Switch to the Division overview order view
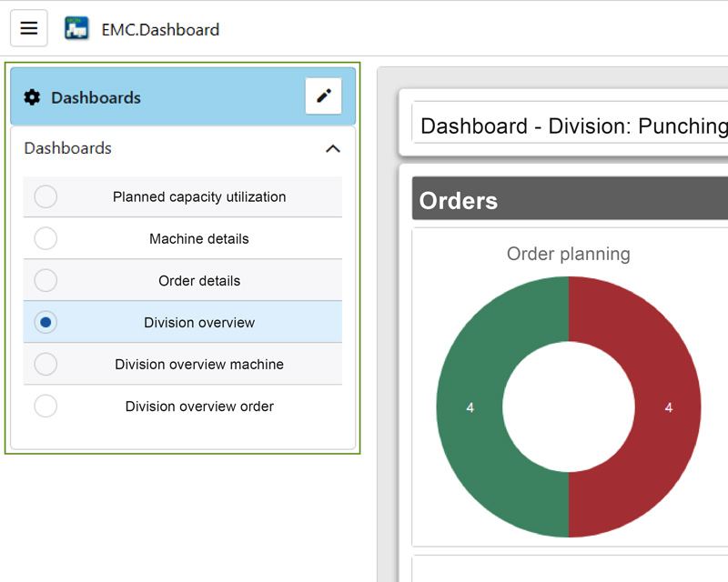Screen dimensions: 728x582 pyautogui.click(x=199, y=406)
